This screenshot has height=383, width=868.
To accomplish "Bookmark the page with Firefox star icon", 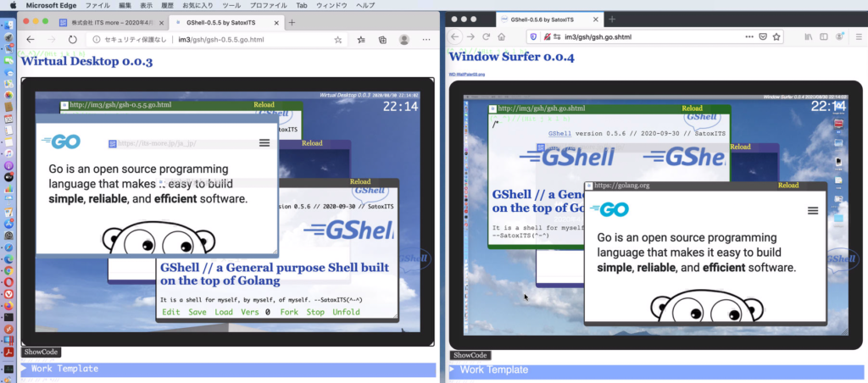I will (x=776, y=36).
